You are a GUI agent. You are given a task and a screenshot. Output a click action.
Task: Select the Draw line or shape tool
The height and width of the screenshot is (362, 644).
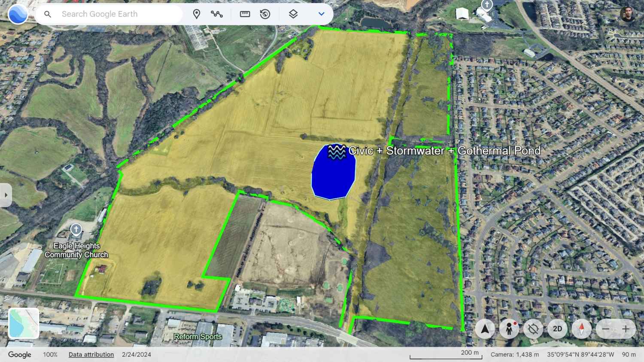[217, 14]
